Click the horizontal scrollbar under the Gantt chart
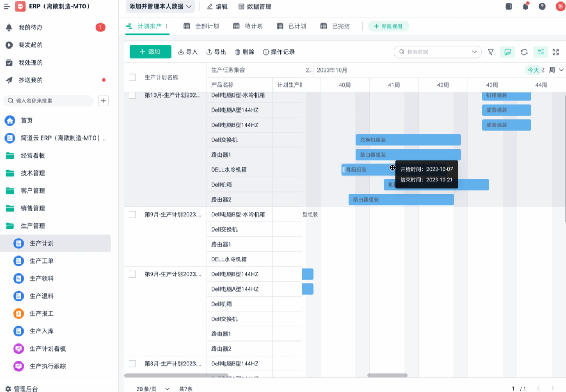 click(x=387, y=375)
